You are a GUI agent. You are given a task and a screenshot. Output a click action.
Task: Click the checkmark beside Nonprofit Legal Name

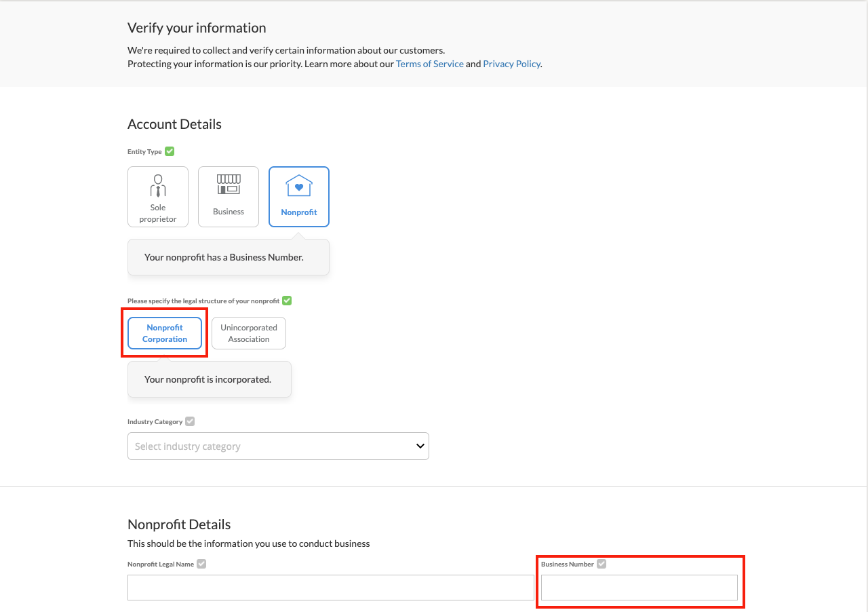201,564
